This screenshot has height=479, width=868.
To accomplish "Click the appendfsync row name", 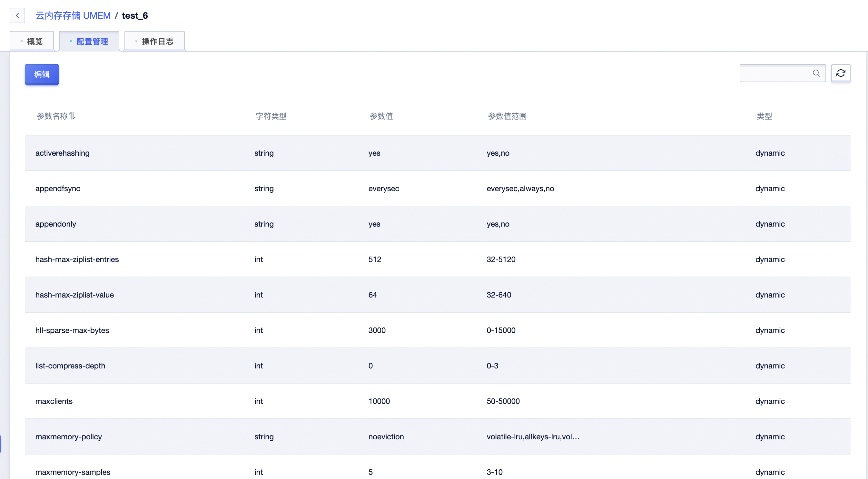I will pos(58,188).
